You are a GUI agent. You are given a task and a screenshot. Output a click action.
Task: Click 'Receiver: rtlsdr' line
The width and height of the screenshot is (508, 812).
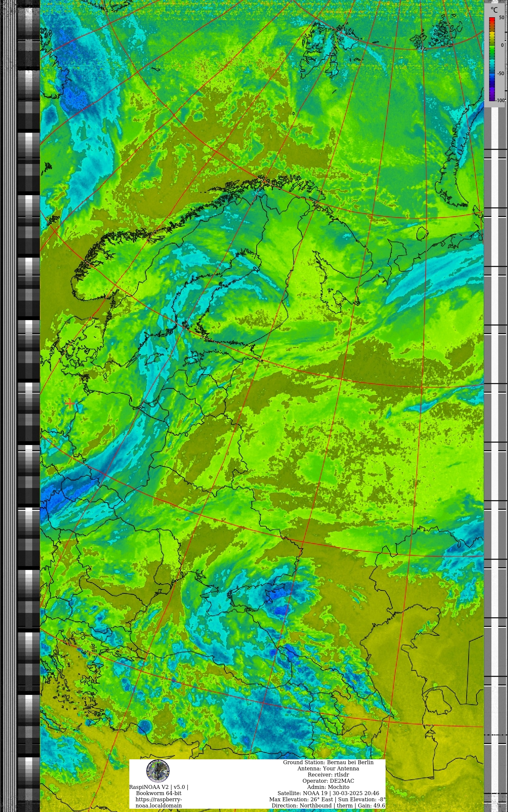pos(328,775)
